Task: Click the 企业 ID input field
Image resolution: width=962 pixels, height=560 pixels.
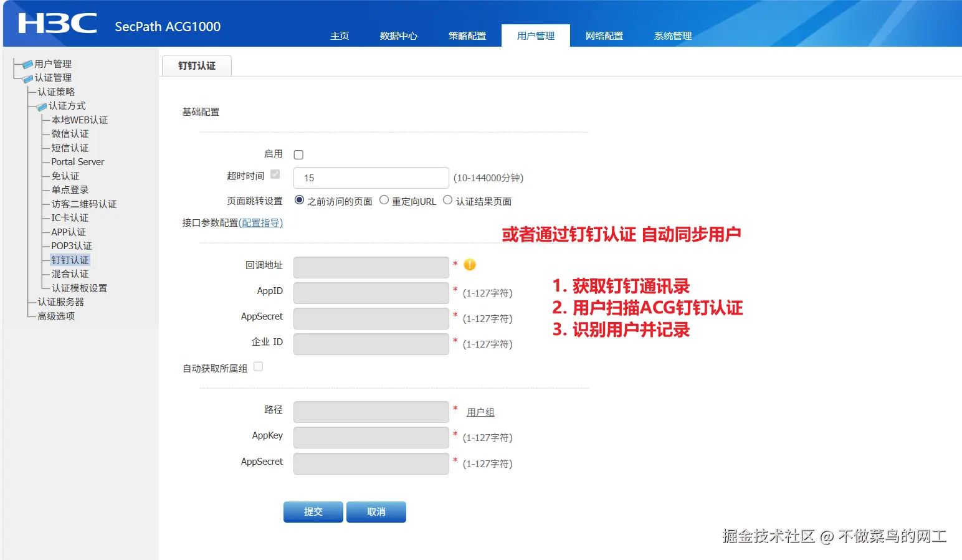Action: [371, 344]
